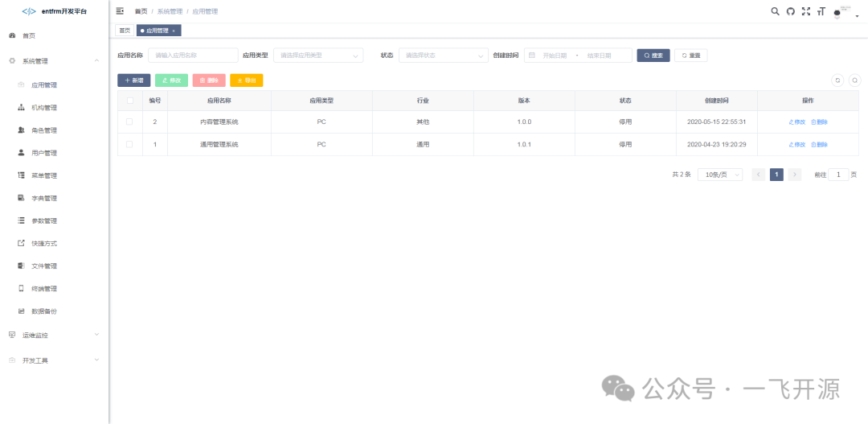Click the 开始日期 date field
This screenshot has width=868, height=424.
[555, 56]
